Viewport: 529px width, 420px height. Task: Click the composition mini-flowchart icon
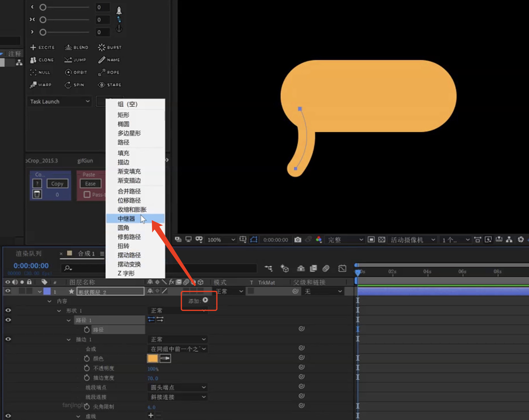[x=268, y=268]
